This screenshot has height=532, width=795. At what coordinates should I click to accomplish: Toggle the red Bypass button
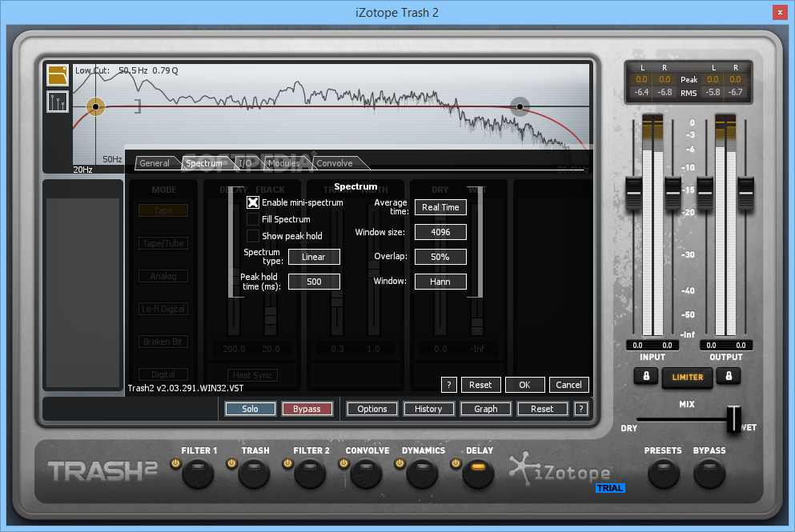pos(307,409)
